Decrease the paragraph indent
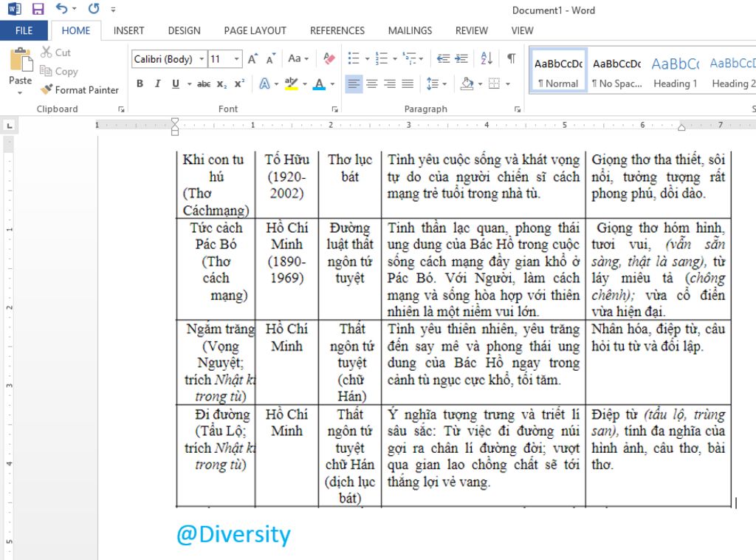The image size is (756, 560). 443,59
